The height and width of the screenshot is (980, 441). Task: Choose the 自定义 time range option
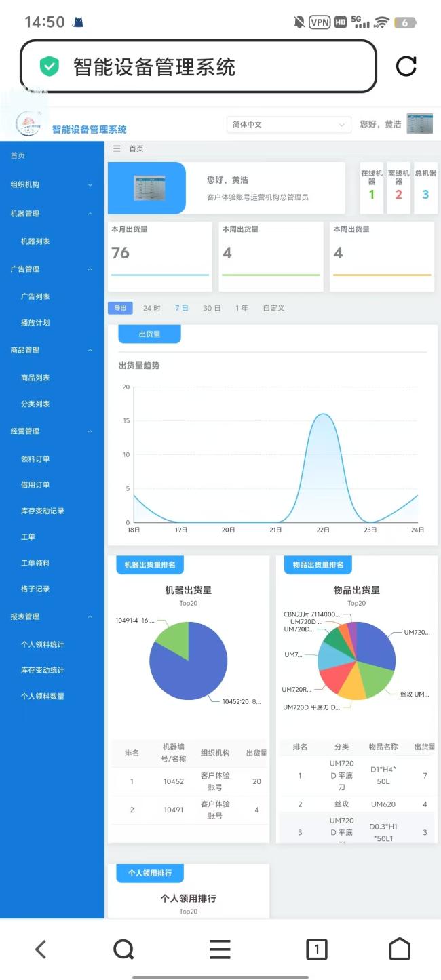click(273, 308)
